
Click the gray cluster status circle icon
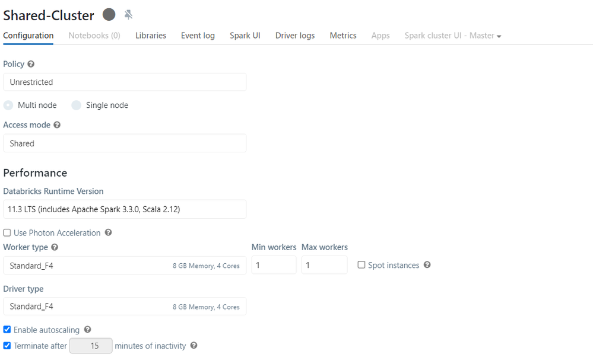pyautogui.click(x=109, y=14)
